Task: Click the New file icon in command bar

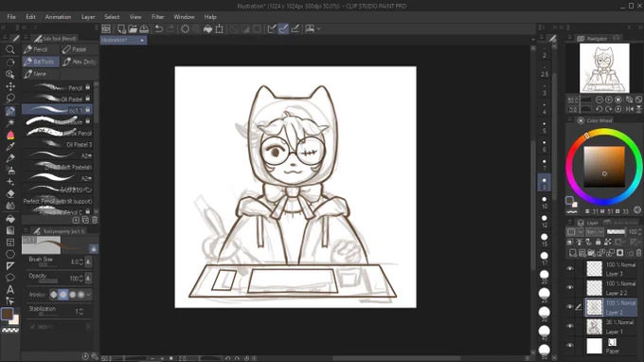Action: [x=121, y=28]
